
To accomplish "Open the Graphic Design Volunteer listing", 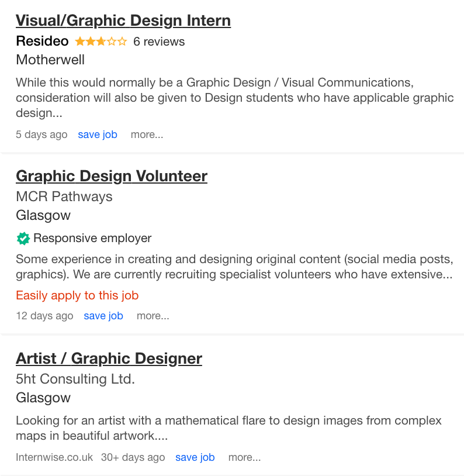I will pos(111,176).
